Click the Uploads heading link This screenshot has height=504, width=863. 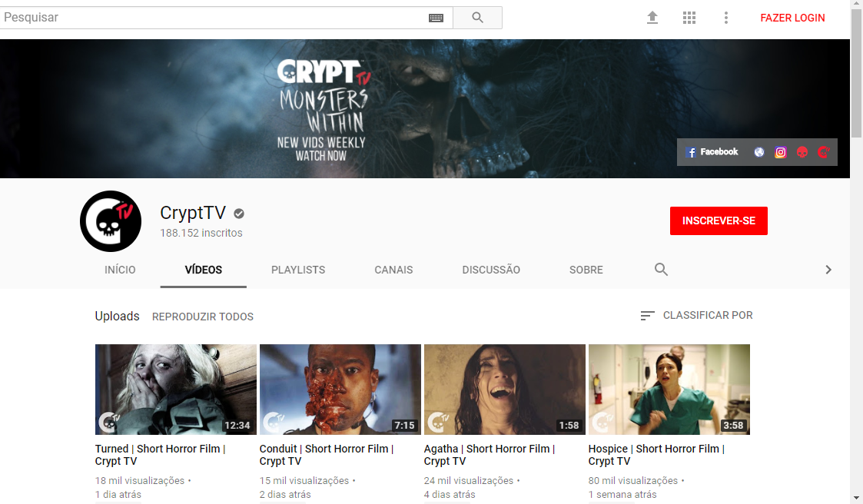tap(118, 316)
